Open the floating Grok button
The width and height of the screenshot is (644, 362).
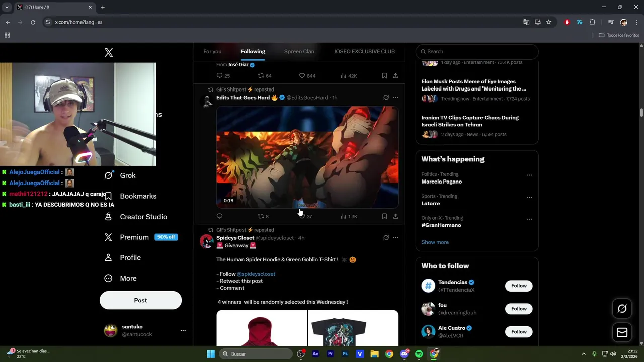pos(622,309)
